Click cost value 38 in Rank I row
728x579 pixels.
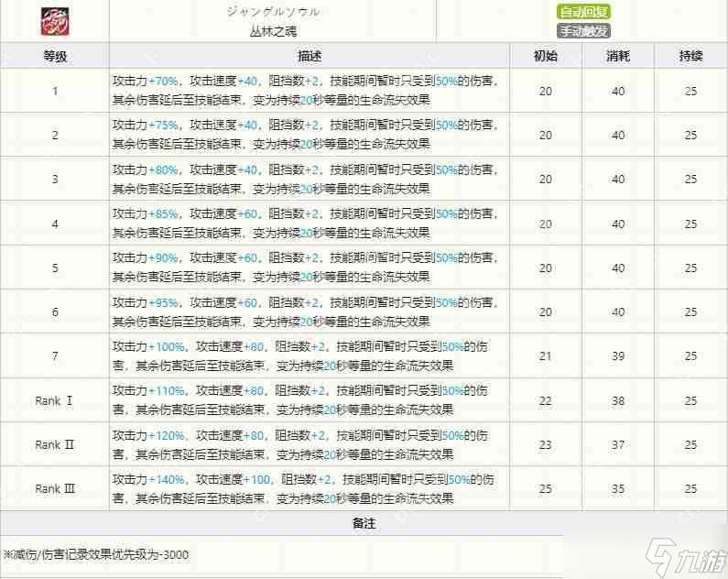pos(618,400)
